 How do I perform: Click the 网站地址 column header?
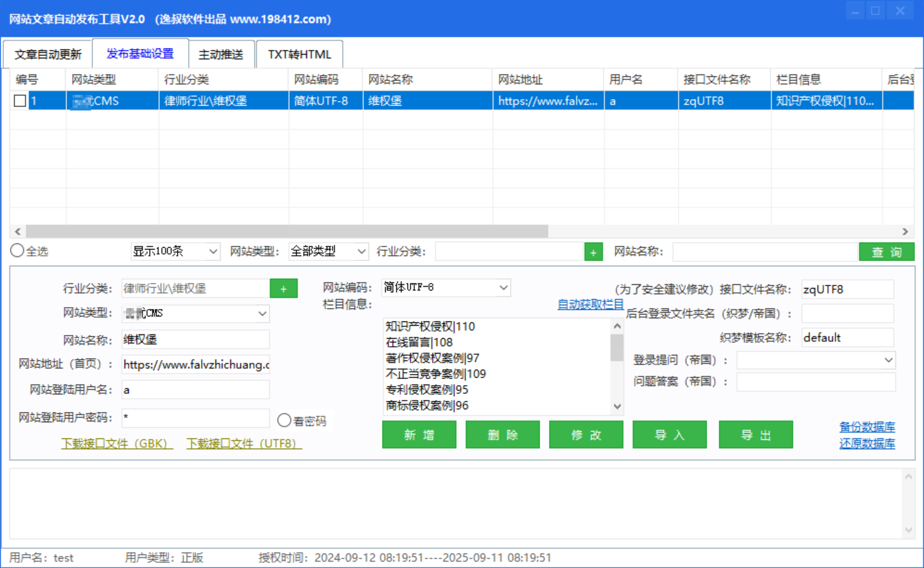[548, 80]
